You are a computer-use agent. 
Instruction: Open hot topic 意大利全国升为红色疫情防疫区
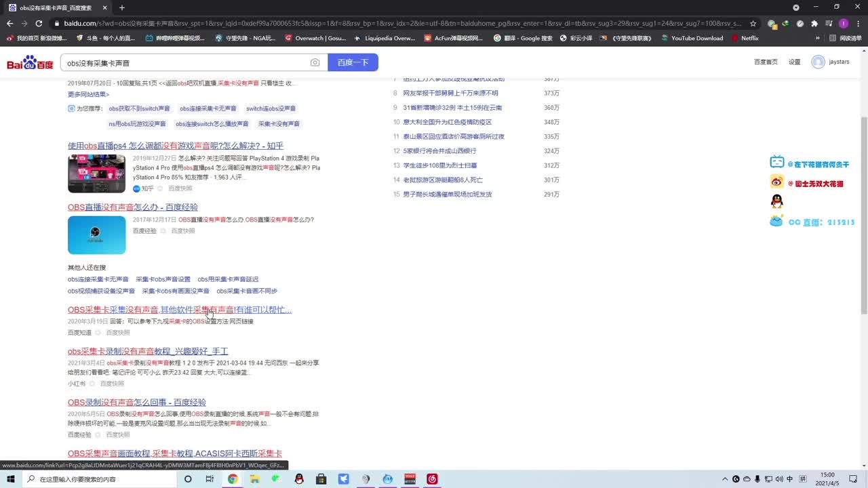[448, 122]
